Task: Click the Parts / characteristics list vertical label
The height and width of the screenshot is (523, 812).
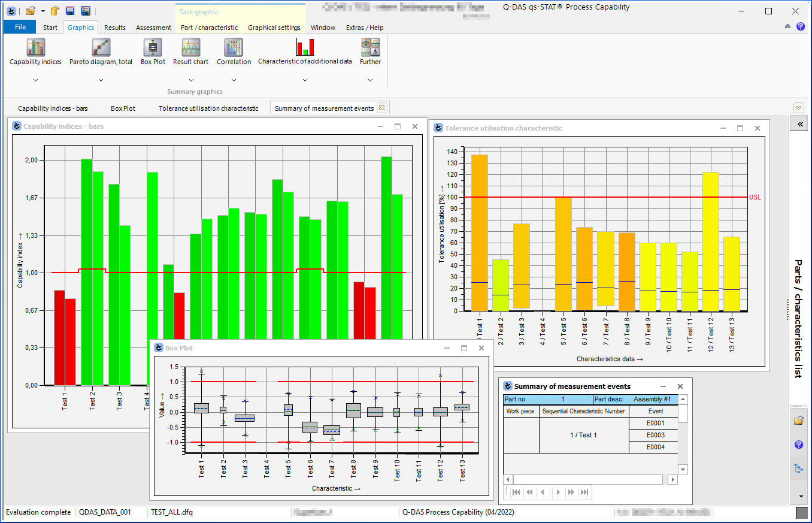Action: [798, 318]
